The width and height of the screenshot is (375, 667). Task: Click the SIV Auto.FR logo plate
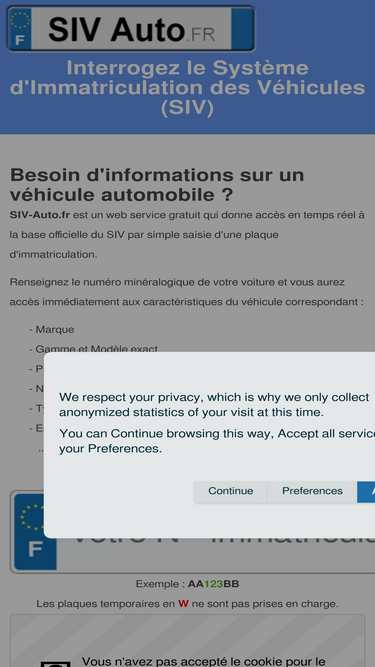click(131, 29)
